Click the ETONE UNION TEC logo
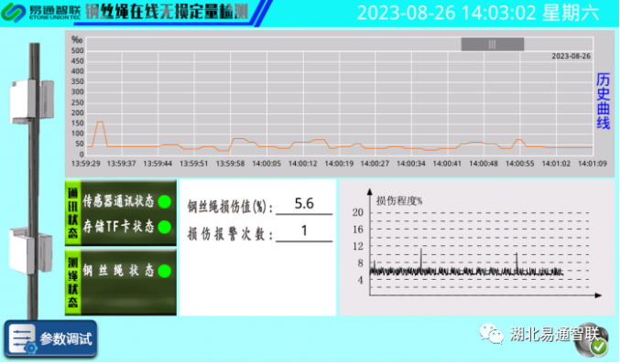Screen dimensions: 620x364 click(40, 12)
